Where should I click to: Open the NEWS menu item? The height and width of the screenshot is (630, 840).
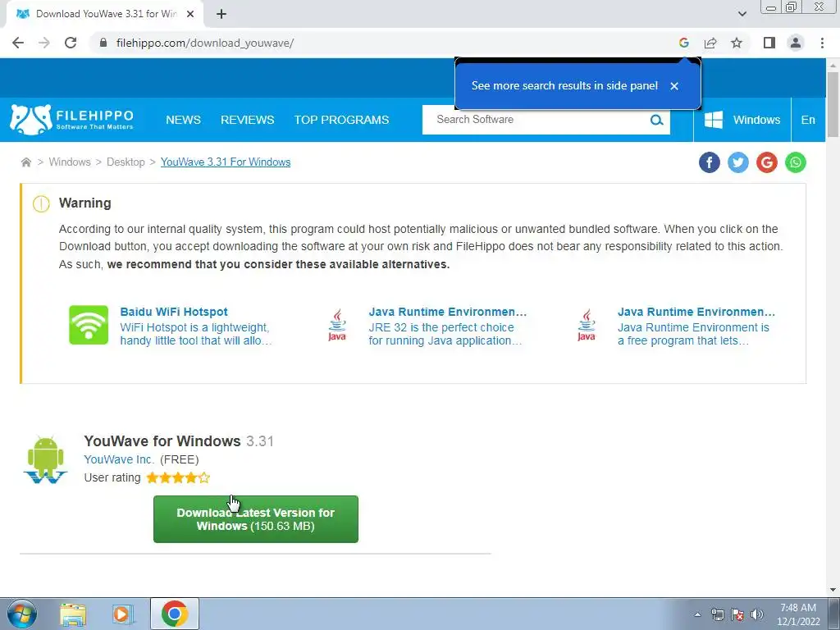[183, 120]
